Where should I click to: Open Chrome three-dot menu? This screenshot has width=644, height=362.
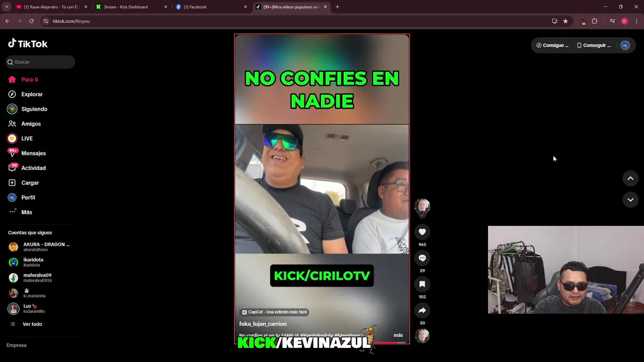click(636, 21)
